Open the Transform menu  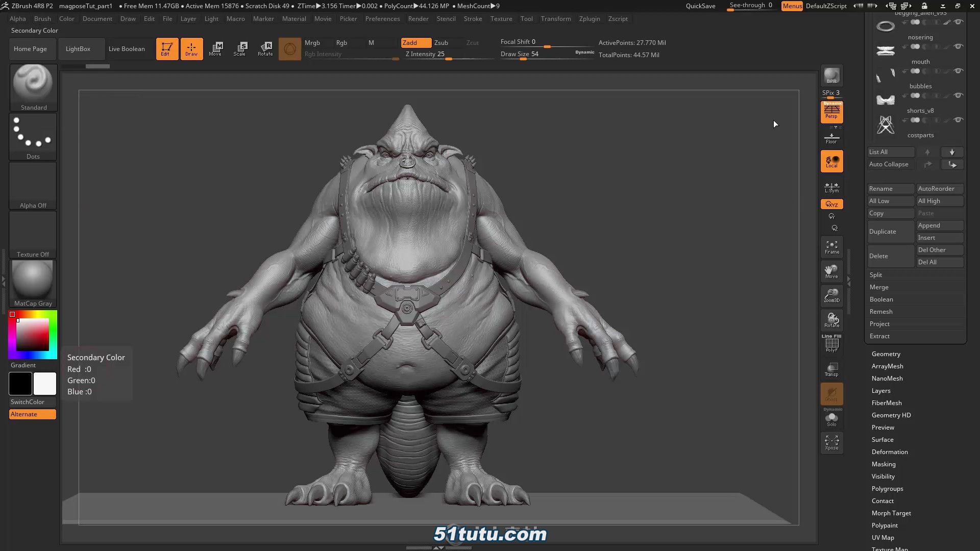point(556,19)
